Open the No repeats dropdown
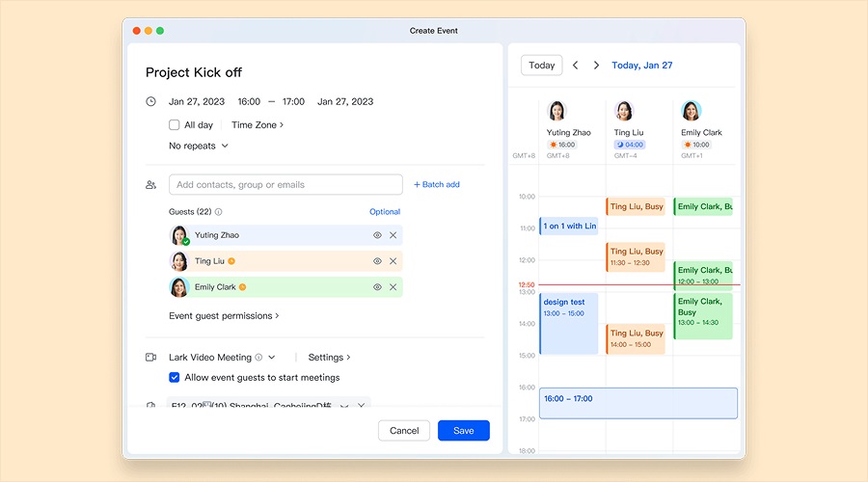Image resolution: width=868 pixels, height=482 pixels. point(199,147)
